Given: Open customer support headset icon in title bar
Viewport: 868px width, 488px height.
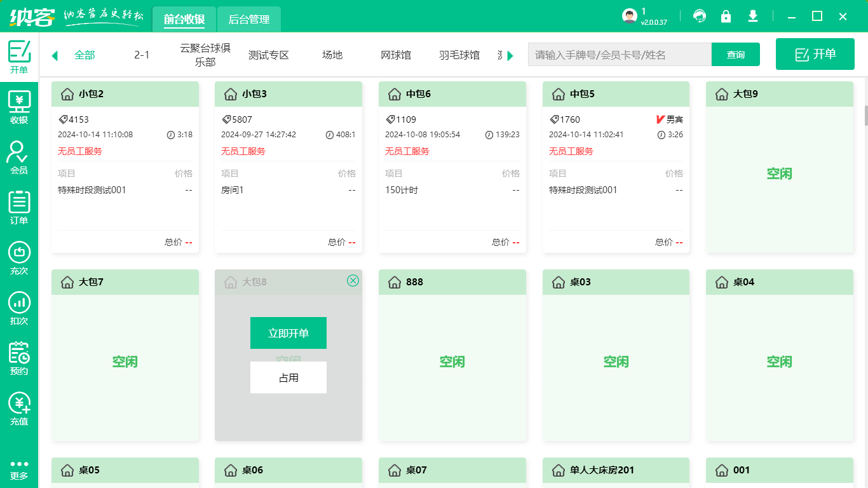Looking at the screenshot, I should pos(700,16).
